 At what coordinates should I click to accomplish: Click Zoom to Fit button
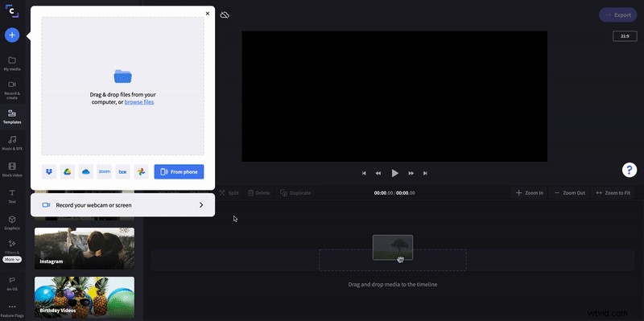click(x=613, y=192)
